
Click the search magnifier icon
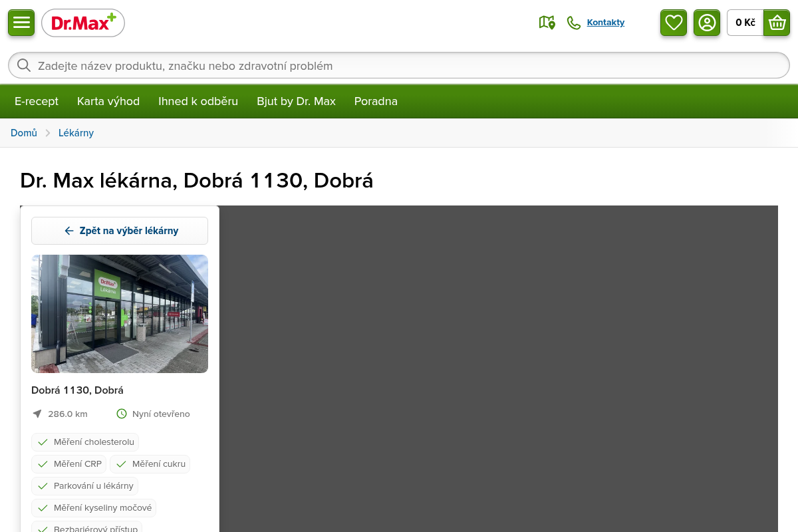point(24,65)
